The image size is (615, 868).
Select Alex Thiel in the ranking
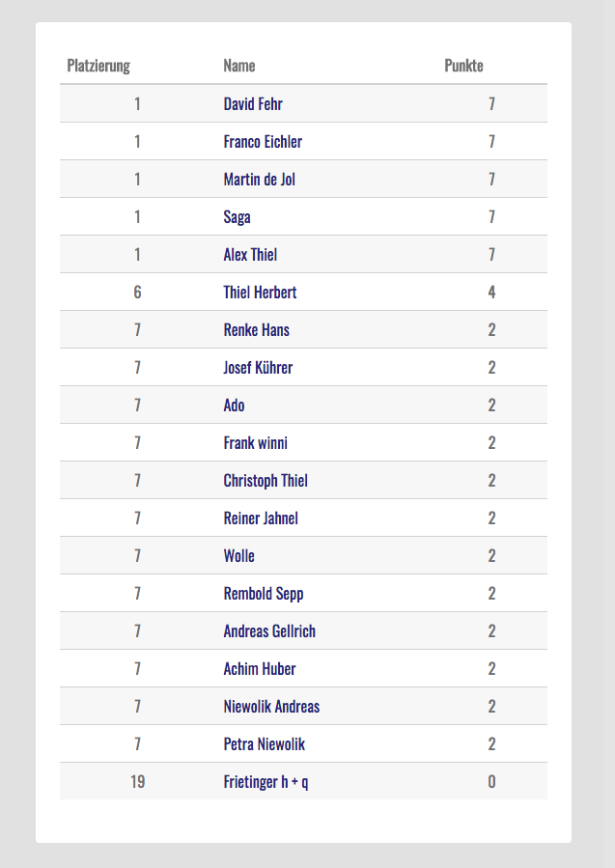(250, 255)
